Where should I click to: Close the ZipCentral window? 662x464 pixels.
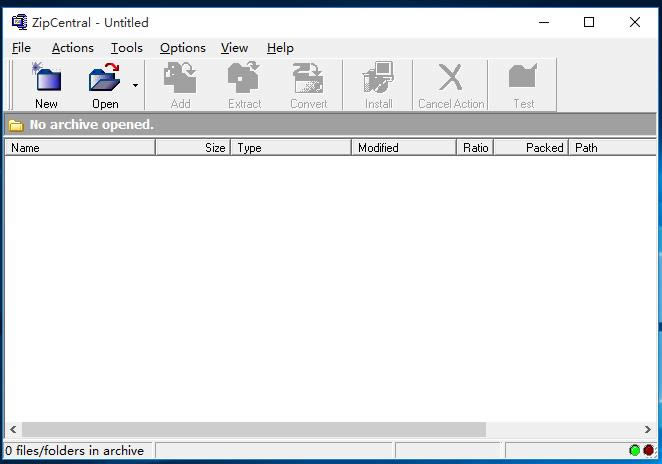tap(635, 22)
